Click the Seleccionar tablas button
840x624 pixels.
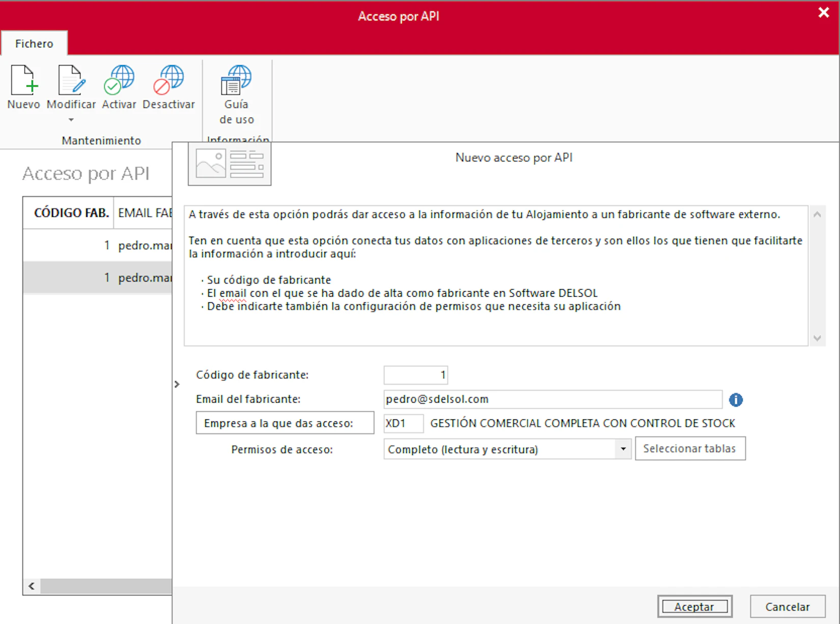click(x=690, y=449)
